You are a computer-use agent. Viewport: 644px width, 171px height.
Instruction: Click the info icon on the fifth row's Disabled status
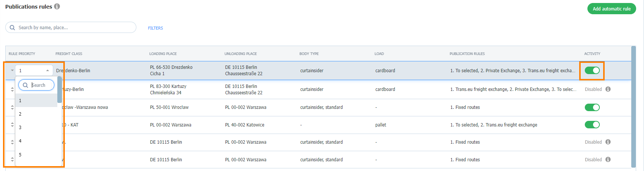[x=608, y=142]
